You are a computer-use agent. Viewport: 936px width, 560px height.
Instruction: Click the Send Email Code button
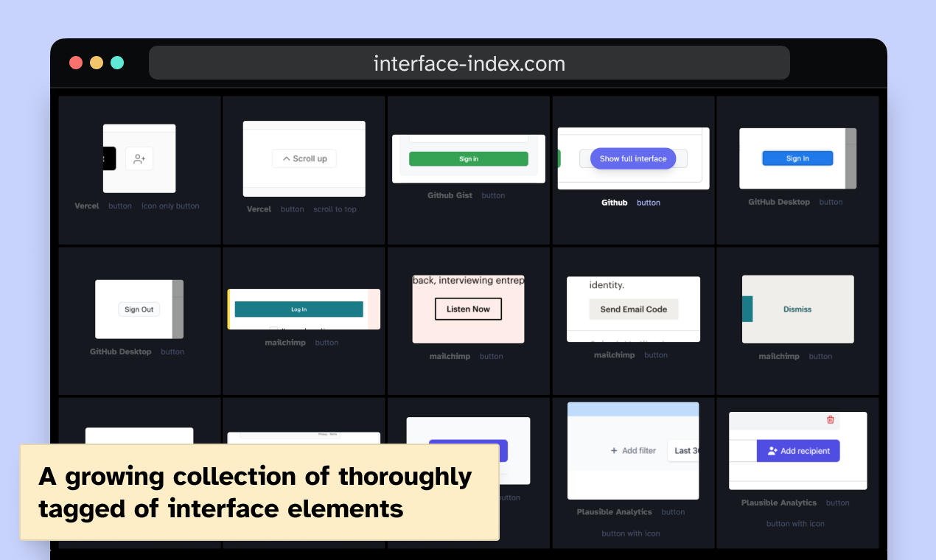pyautogui.click(x=634, y=309)
